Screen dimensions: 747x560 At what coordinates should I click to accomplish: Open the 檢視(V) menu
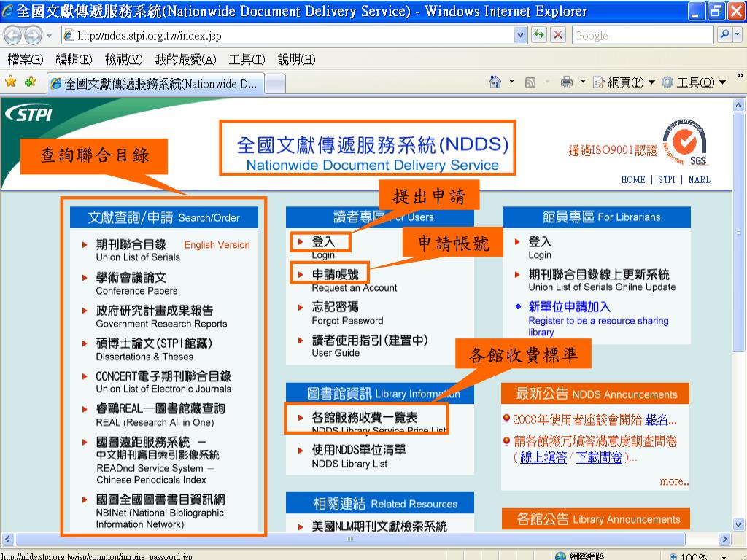(x=123, y=60)
